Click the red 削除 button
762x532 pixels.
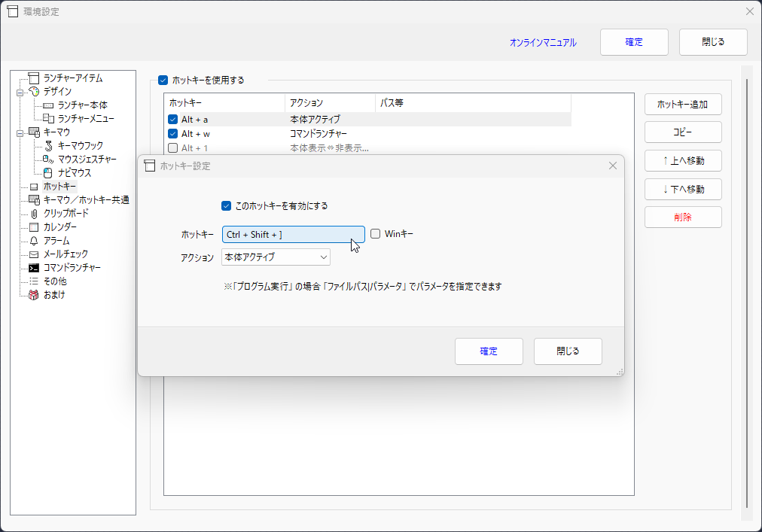point(683,217)
